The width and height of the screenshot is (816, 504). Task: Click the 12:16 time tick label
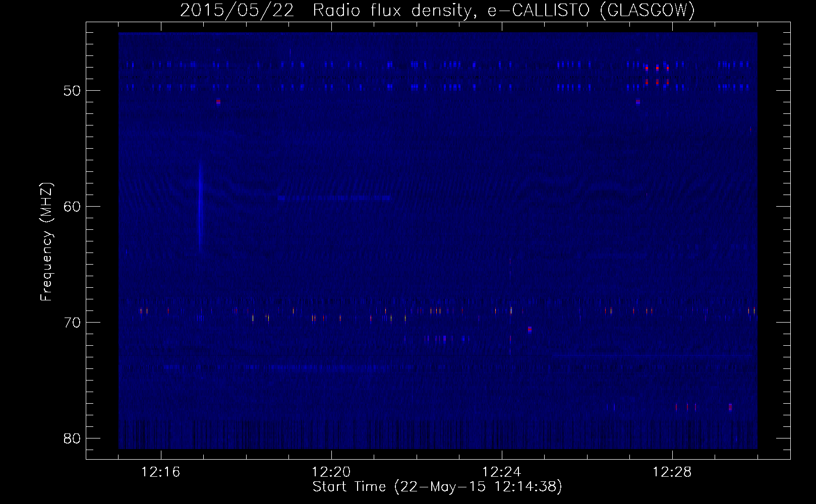(160, 472)
